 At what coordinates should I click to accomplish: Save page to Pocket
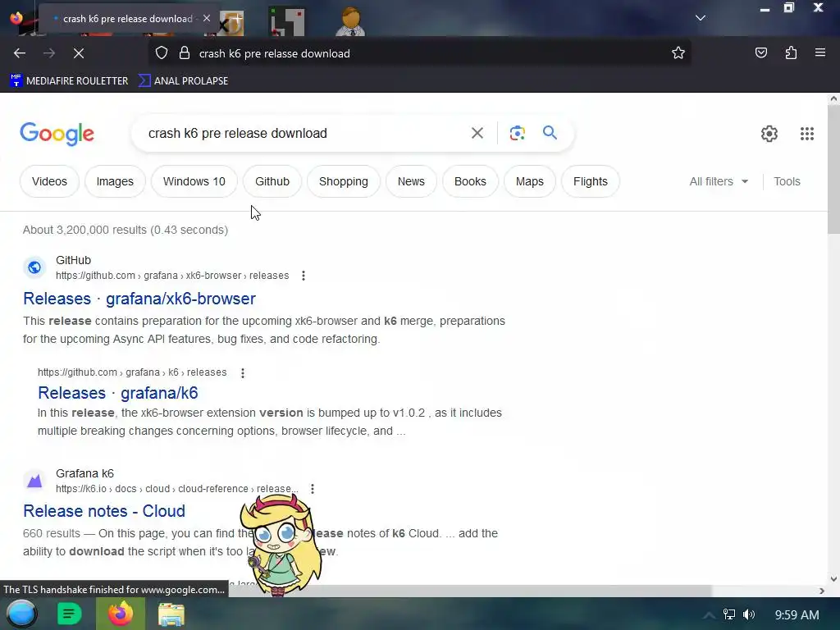760,53
